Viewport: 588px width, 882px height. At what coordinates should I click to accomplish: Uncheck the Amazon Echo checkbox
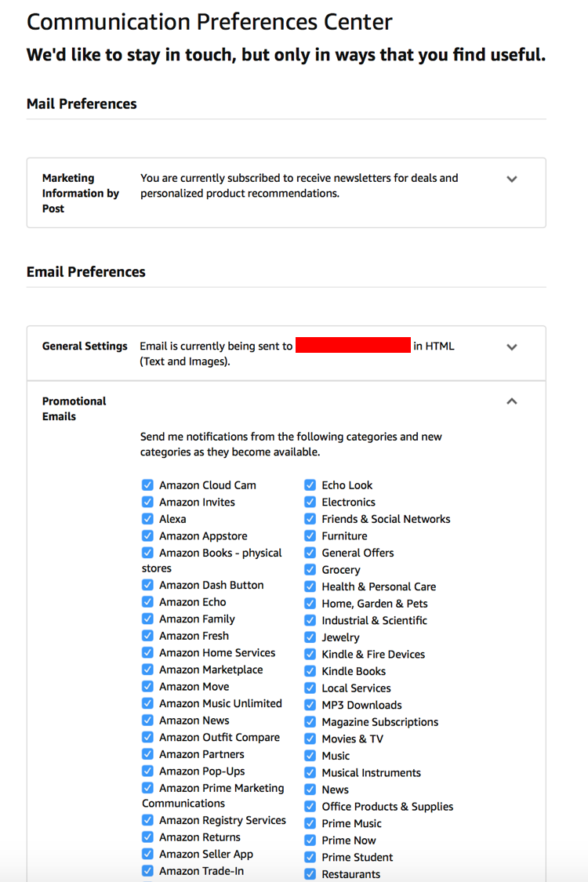point(147,602)
